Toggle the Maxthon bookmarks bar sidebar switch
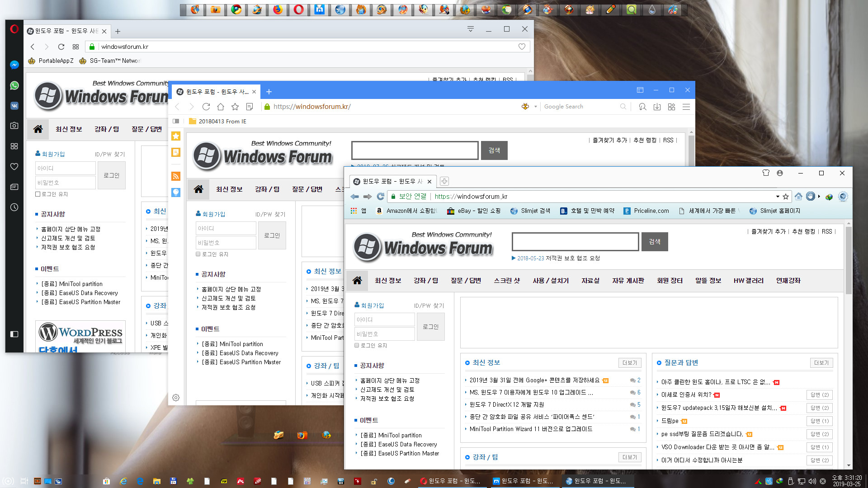 [176, 121]
